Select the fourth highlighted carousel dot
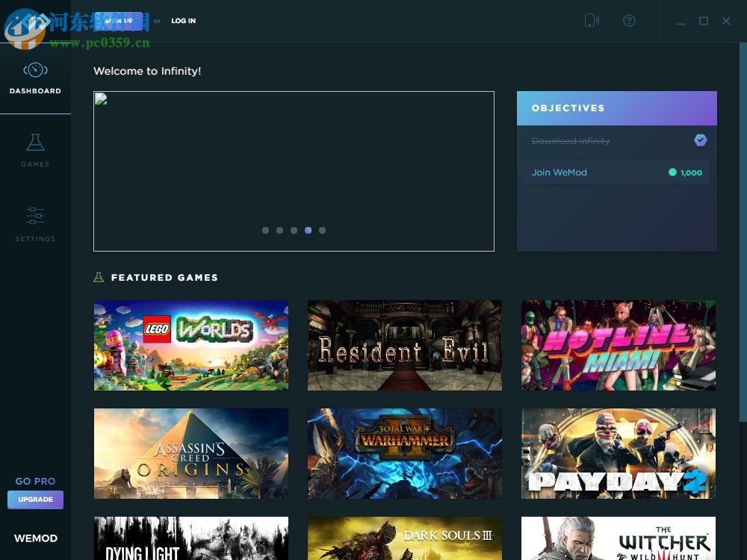 click(309, 231)
